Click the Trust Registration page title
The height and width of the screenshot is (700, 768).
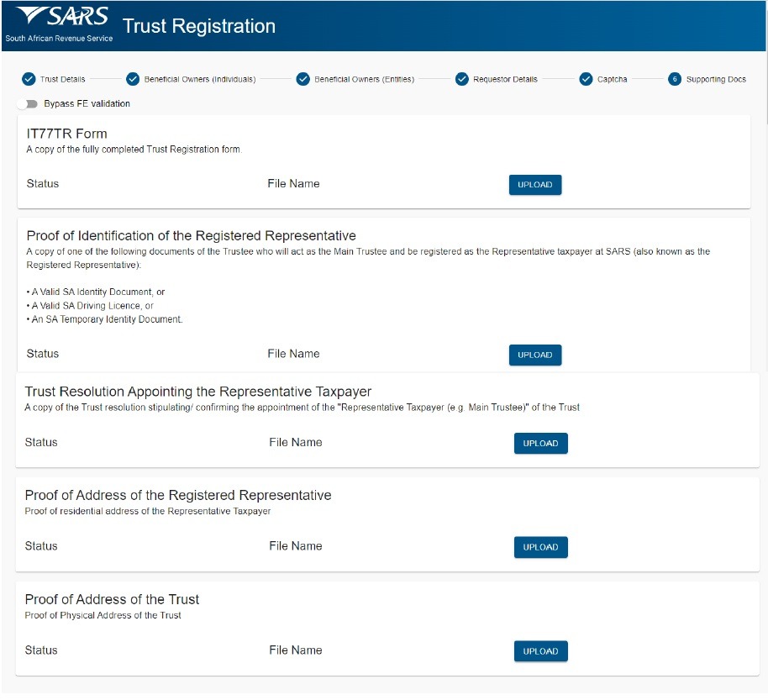tap(199, 26)
